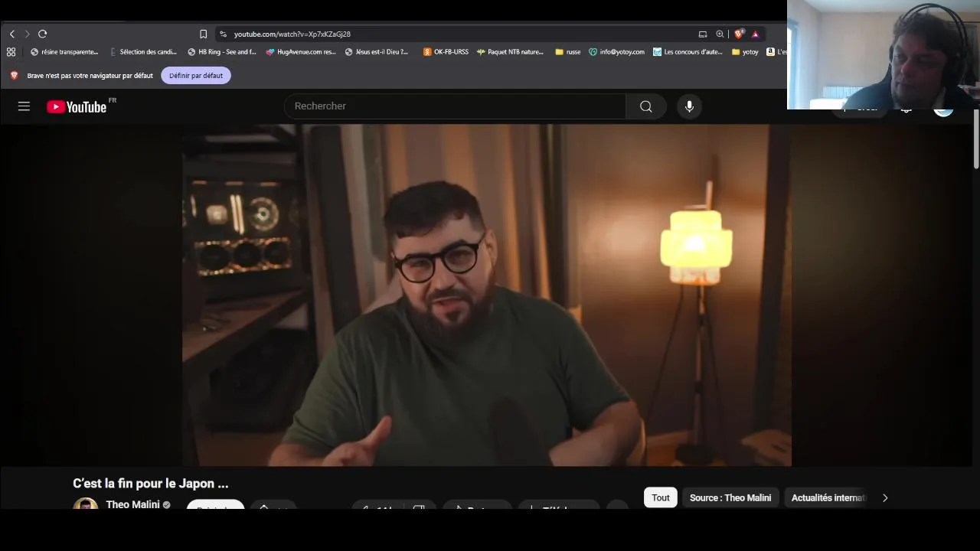The height and width of the screenshot is (551, 980).
Task: Click the page vertical scrollbar thumb
Action: coord(976,139)
